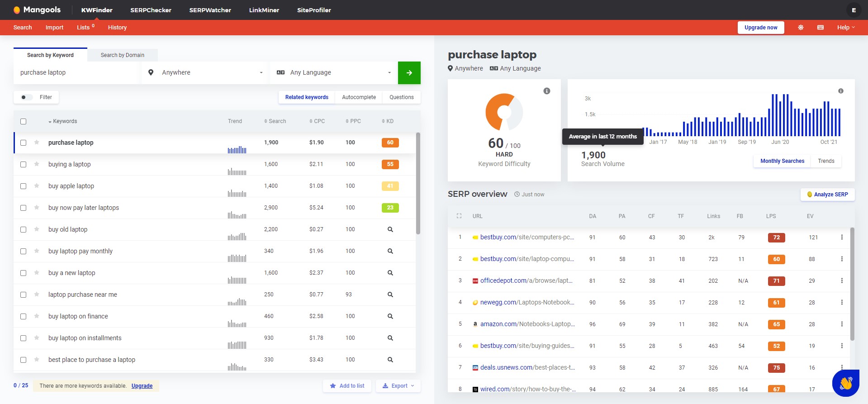Check best place to purchase a laptop checkbox
The image size is (868, 404).
24,360
